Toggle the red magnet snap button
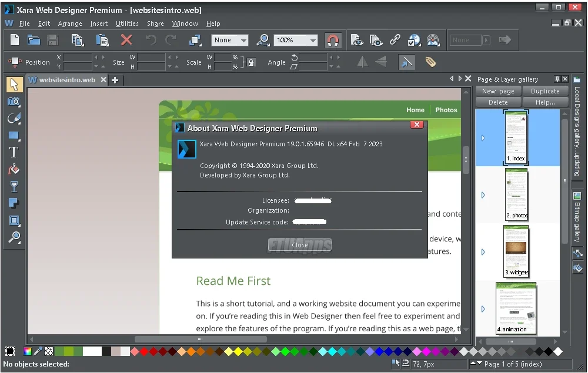588x373 pixels. coord(333,40)
